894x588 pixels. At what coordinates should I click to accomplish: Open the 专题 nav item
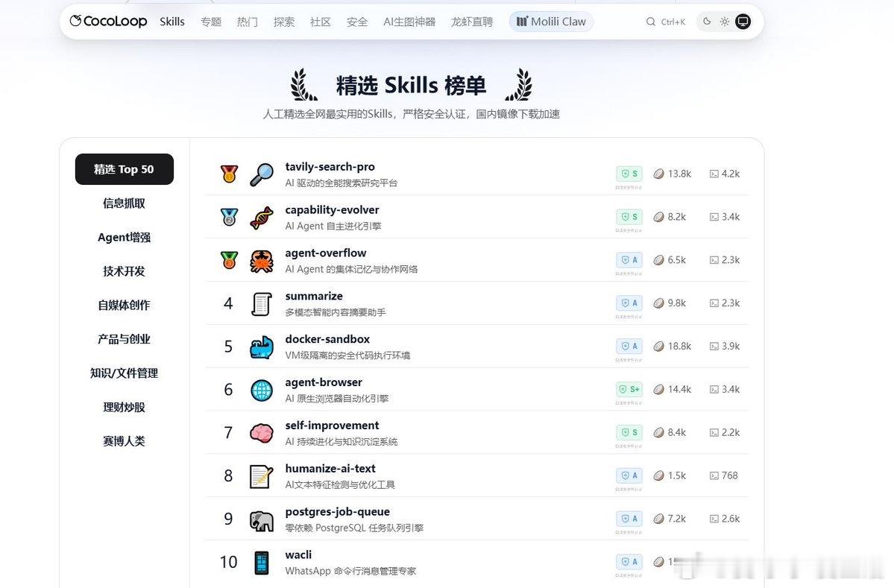(x=211, y=22)
